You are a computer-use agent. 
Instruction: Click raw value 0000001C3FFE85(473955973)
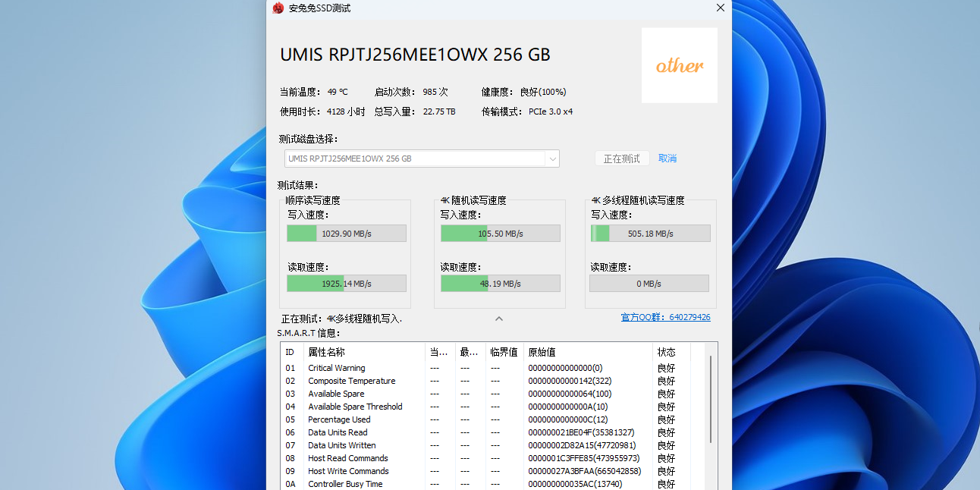584,458
